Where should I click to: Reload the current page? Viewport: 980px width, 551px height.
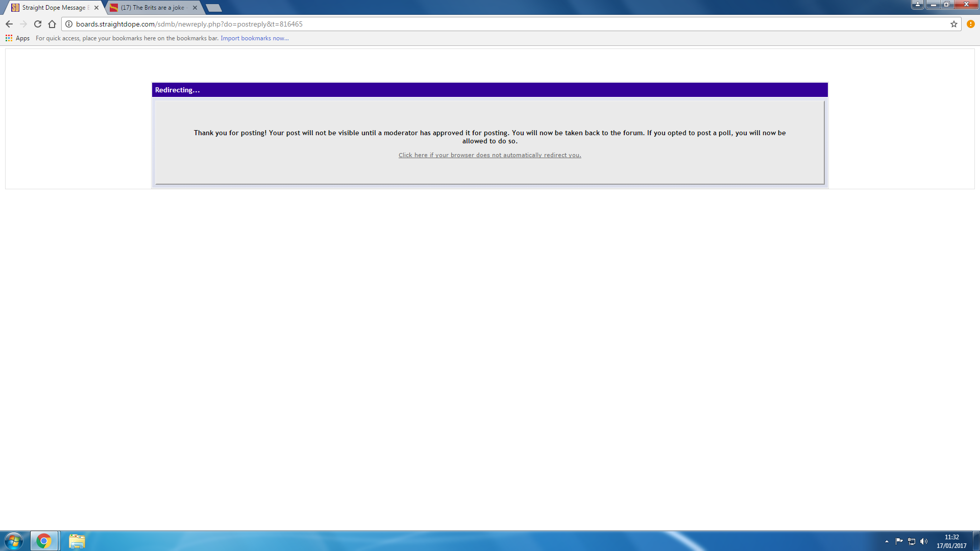click(38, 24)
